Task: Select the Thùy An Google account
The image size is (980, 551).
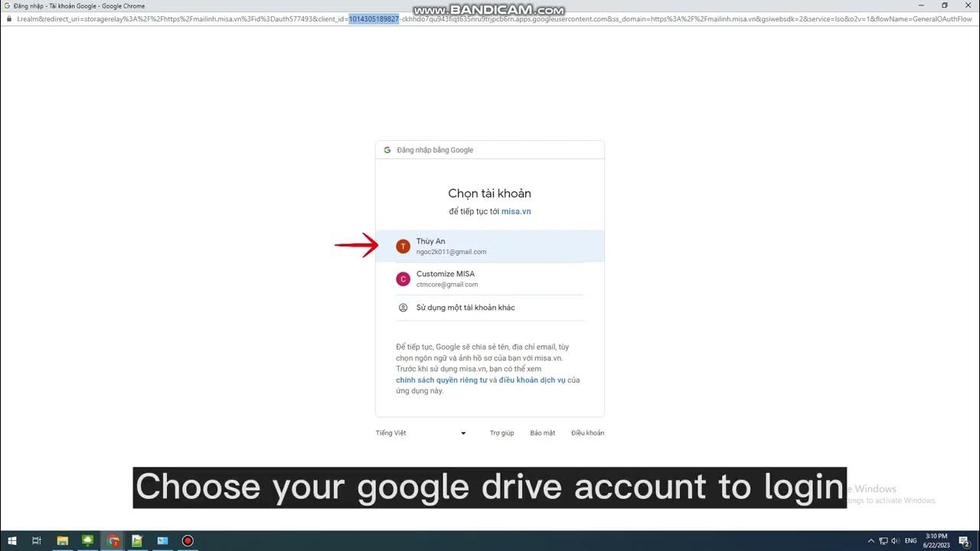Action: [490, 246]
